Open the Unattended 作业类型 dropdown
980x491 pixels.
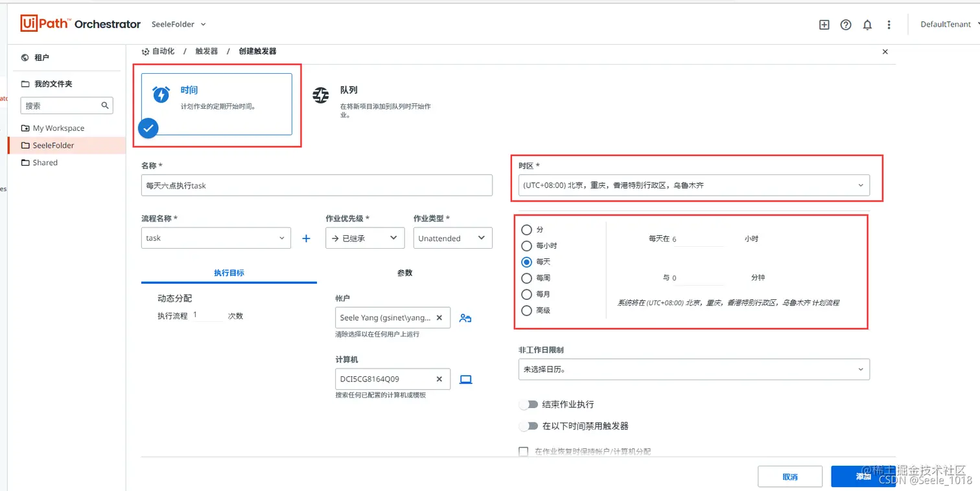coord(452,238)
